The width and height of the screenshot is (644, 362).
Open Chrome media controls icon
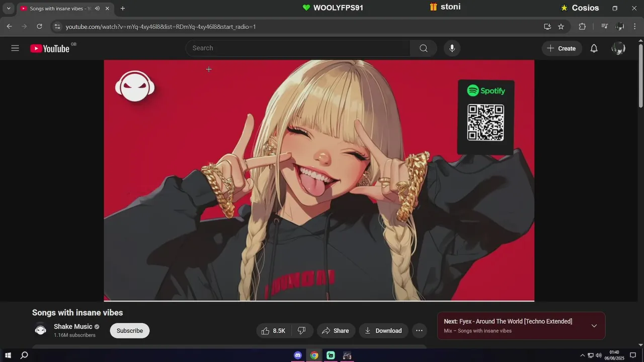(605, 27)
